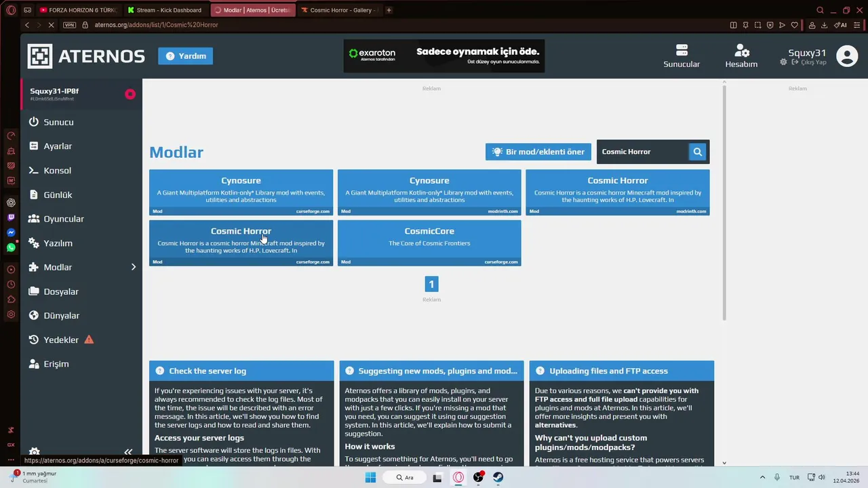Screen dimensions: 868x488
Task: Open the Cynosure curseforge.com mod card
Action: pos(241,192)
